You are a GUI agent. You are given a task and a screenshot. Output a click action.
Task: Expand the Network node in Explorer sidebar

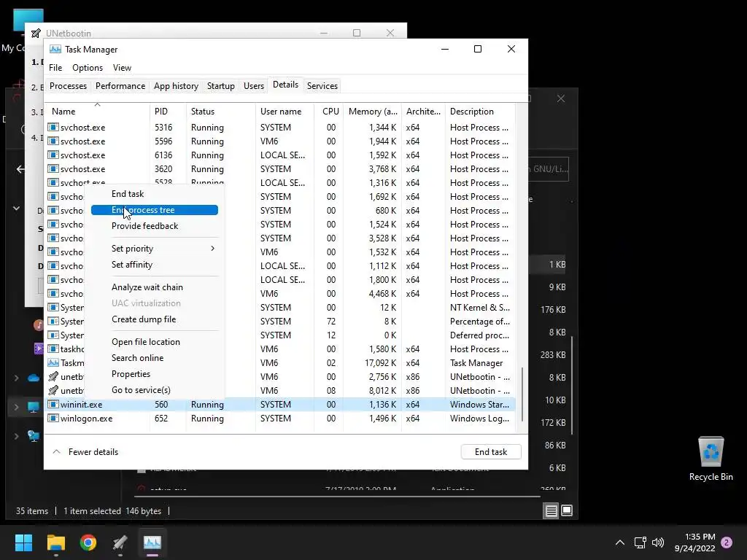(16, 436)
